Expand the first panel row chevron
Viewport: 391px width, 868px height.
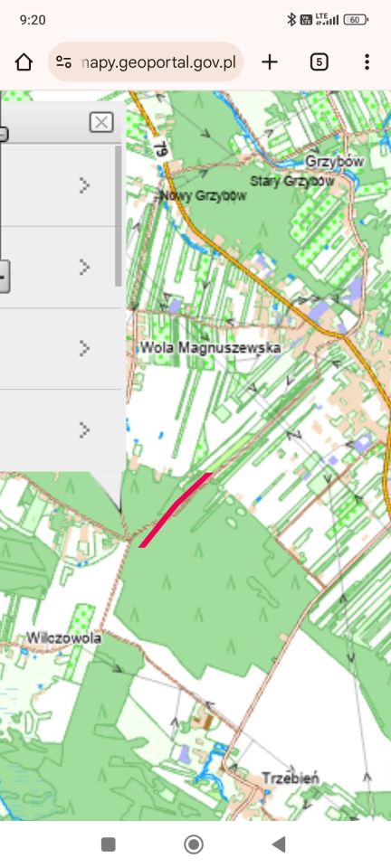84,185
